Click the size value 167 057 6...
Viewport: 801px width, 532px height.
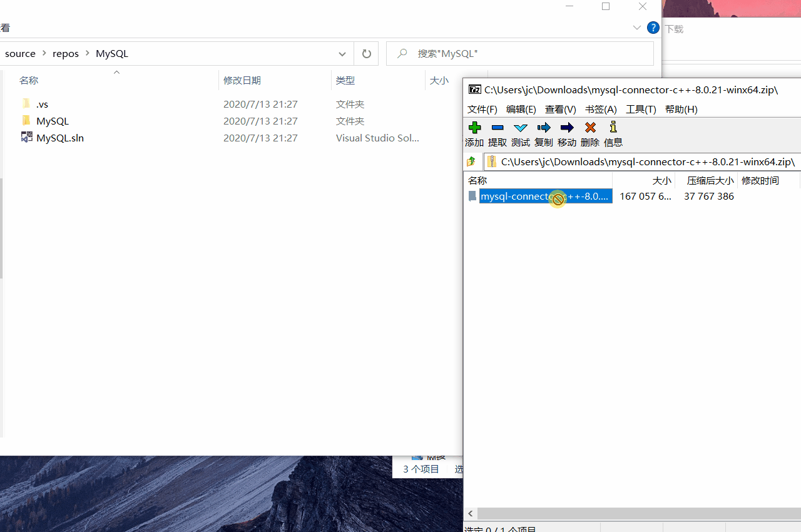[645, 197]
